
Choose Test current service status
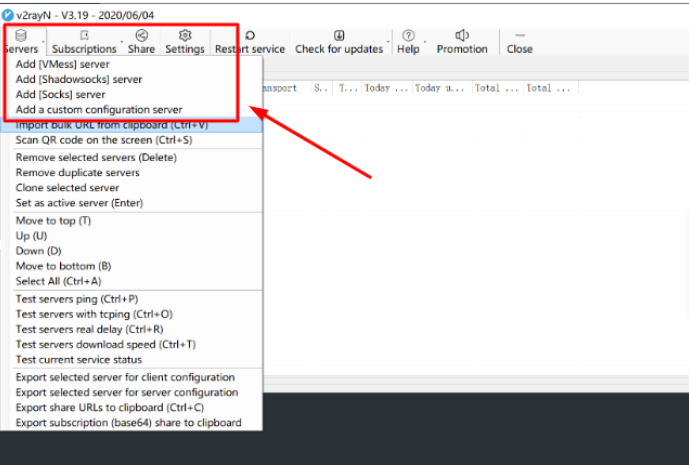(x=132, y=360)
